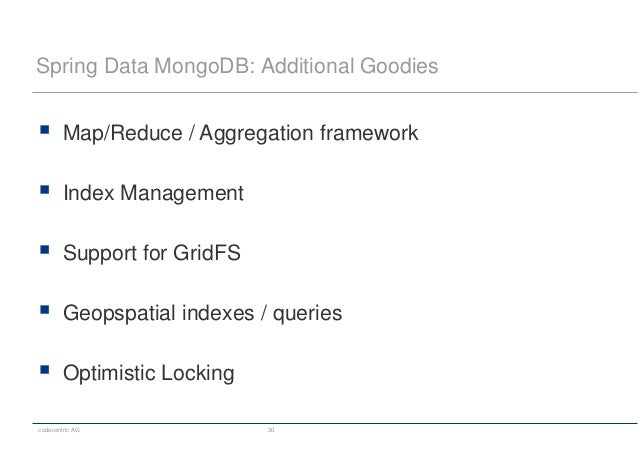The width and height of the screenshot is (638, 452).
Task: Click the dark footer divider line
Action: (x=335, y=424)
